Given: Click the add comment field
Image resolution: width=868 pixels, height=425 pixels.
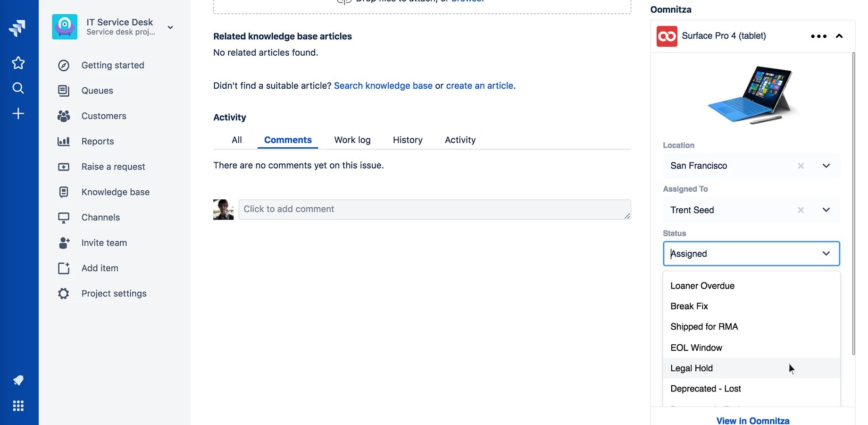Looking at the screenshot, I should pyautogui.click(x=434, y=209).
